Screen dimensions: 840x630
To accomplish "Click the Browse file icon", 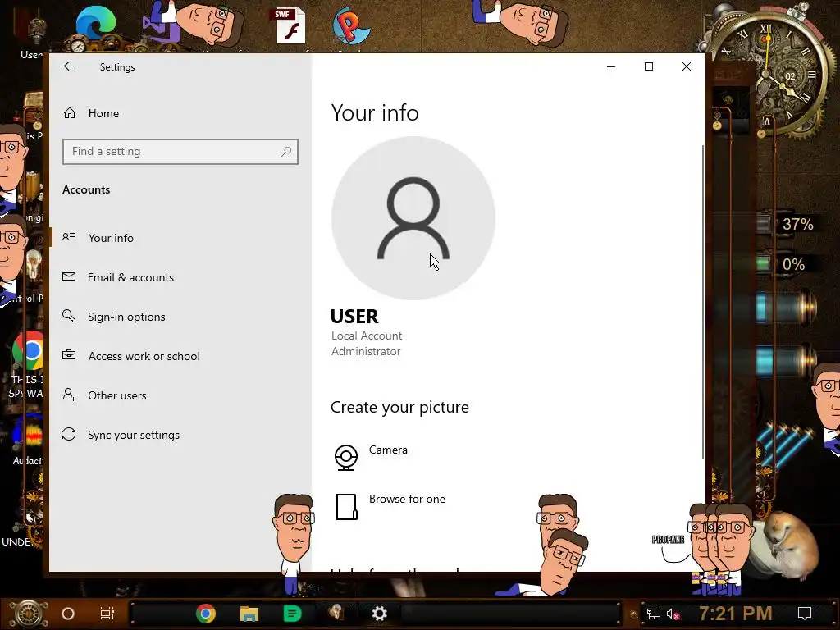I will 347,507.
